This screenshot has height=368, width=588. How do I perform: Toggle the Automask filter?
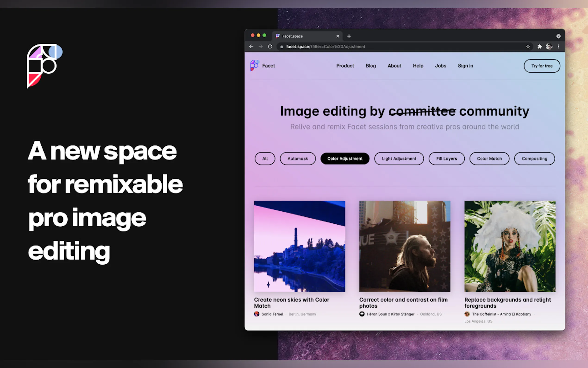click(x=297, y=159)
